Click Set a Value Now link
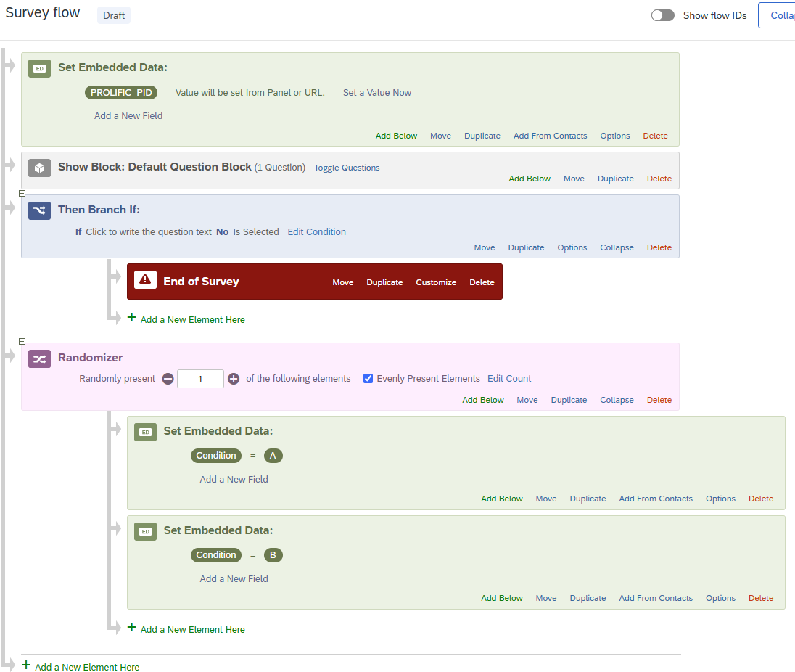795x672 pixels. coord(377,93)
